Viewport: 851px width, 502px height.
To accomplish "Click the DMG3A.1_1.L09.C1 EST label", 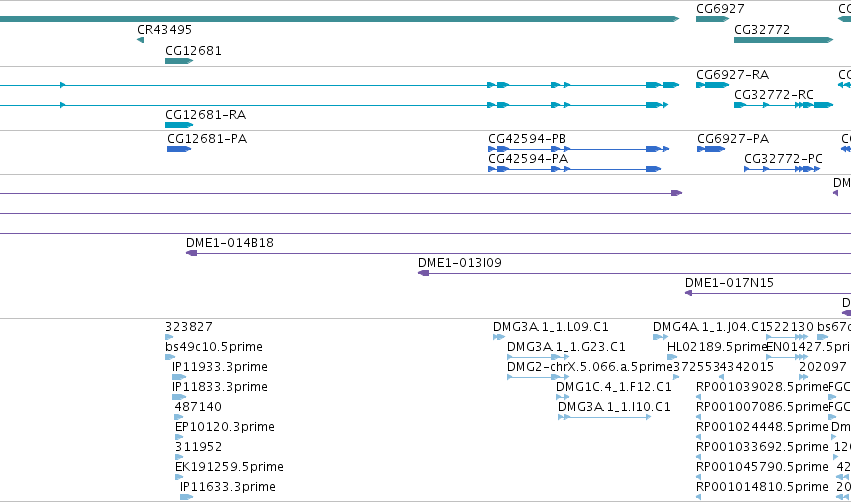I will tap(551, 327).
